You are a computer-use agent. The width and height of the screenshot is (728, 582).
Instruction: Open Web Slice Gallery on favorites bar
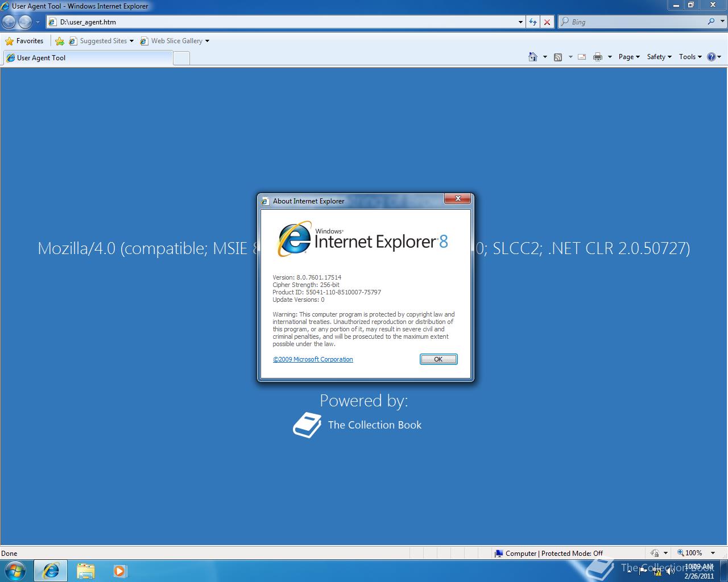pos(174,41)
